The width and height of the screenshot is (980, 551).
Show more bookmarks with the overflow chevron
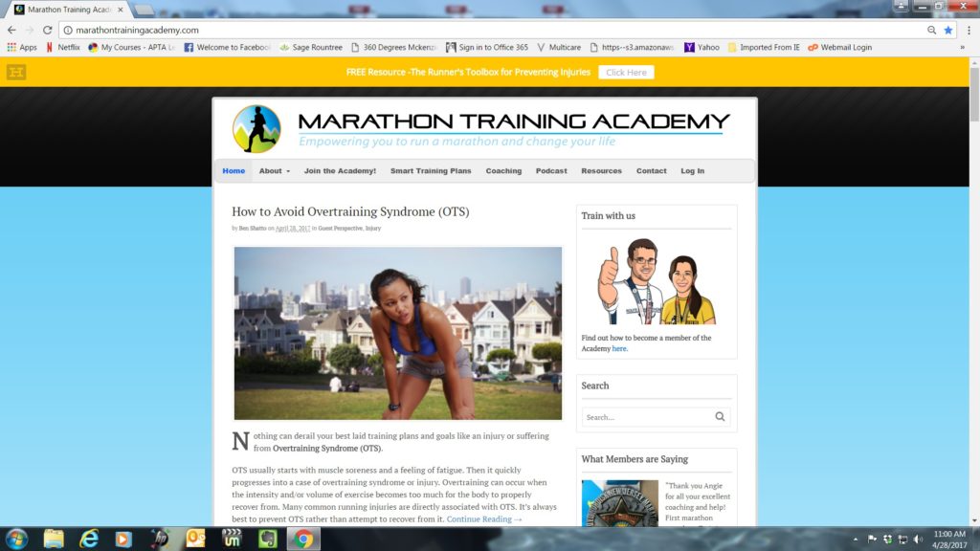(963, 48)
